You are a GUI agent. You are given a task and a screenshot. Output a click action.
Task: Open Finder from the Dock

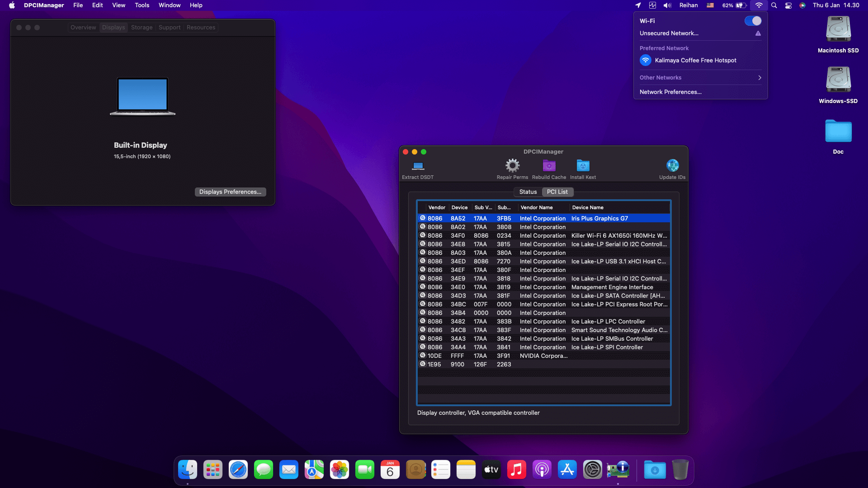[188, 470]
